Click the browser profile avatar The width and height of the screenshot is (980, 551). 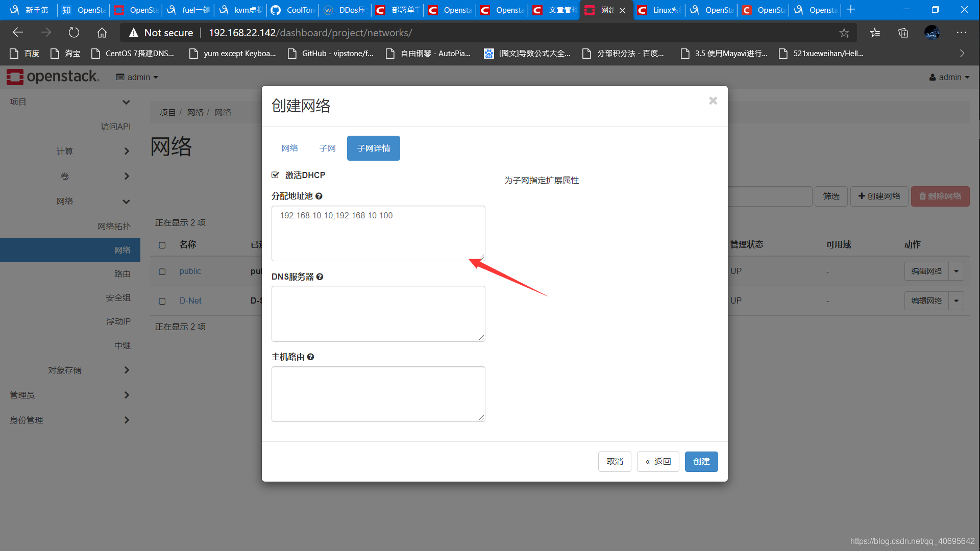(932, 33)
